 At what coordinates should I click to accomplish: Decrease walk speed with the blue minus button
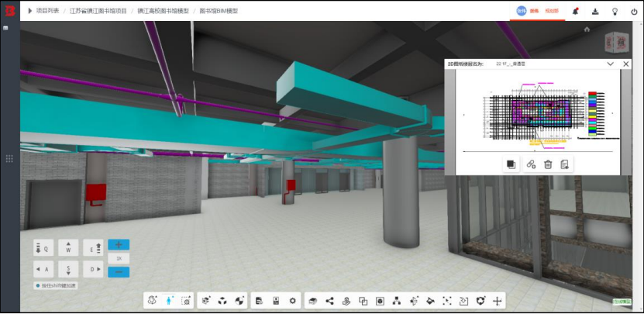point(119,272)
